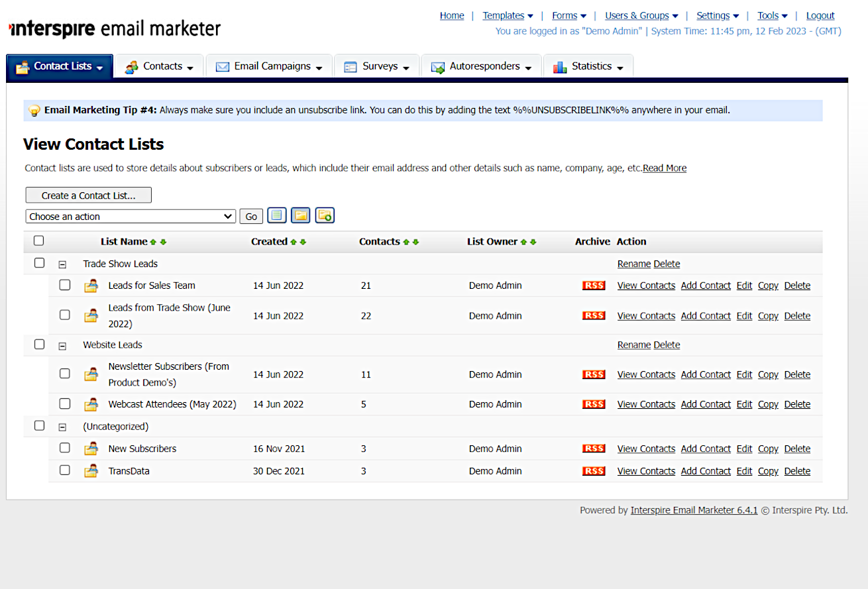
Task: Switch to the folder view icon
Action: coord(301,215)
